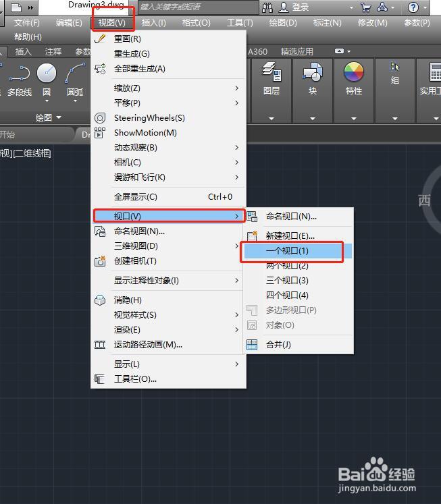Open the Edit (编辑) menu
Image resolution: width=441 pixels, height=504 pixels.
[69, 23]
